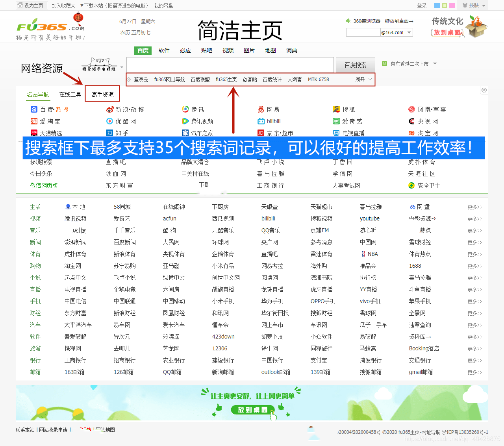Open 联系本站 footer link
Viewport: 504px width, 446px height.
point(25,430)
